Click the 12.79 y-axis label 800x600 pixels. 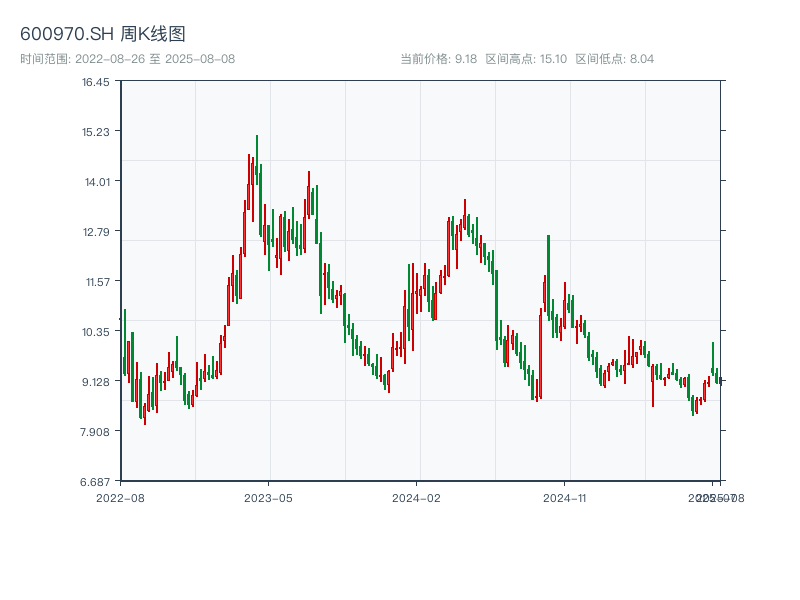pos(96,232)
